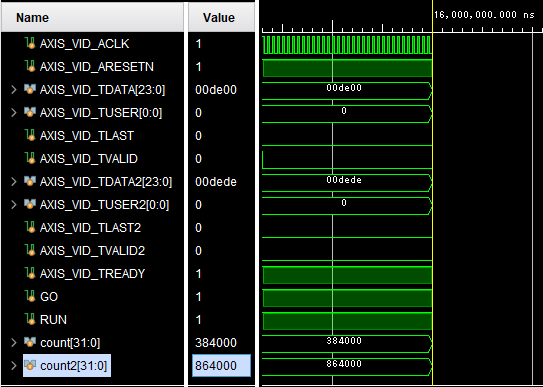The image size is (543, 387).
Task: Select the count[31:0] signal name
Action: coord(70,343)
